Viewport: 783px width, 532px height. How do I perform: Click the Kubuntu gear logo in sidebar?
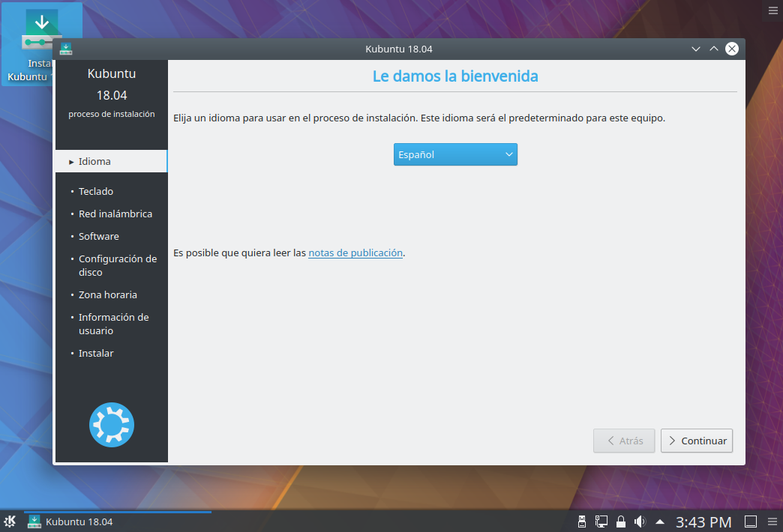click(x=112, y=425)
